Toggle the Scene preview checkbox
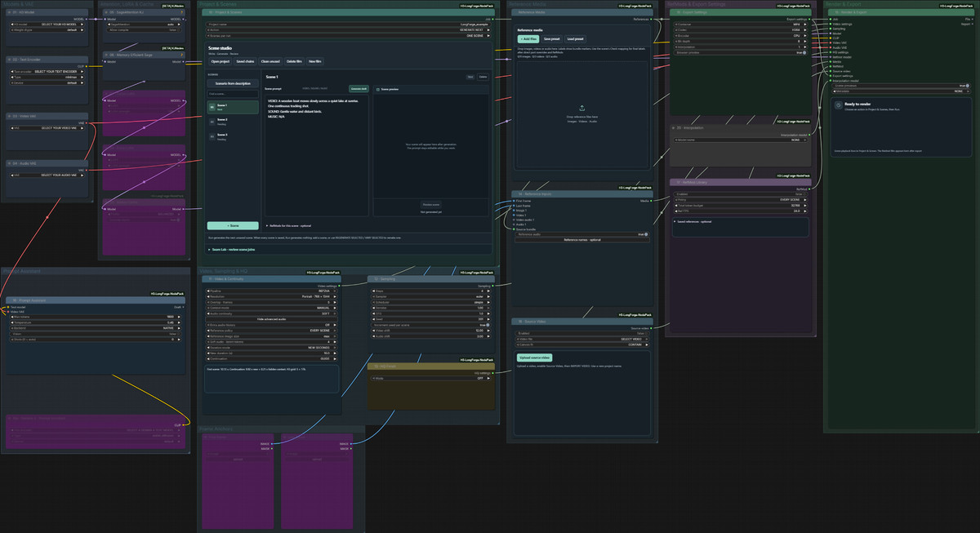The height and width of the screenshot is (533, 980). click(x=377, y=88)
